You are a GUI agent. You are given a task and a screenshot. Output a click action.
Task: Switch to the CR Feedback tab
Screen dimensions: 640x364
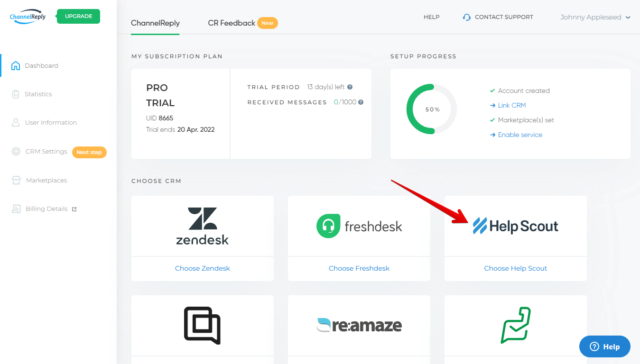tap(232, 23)
